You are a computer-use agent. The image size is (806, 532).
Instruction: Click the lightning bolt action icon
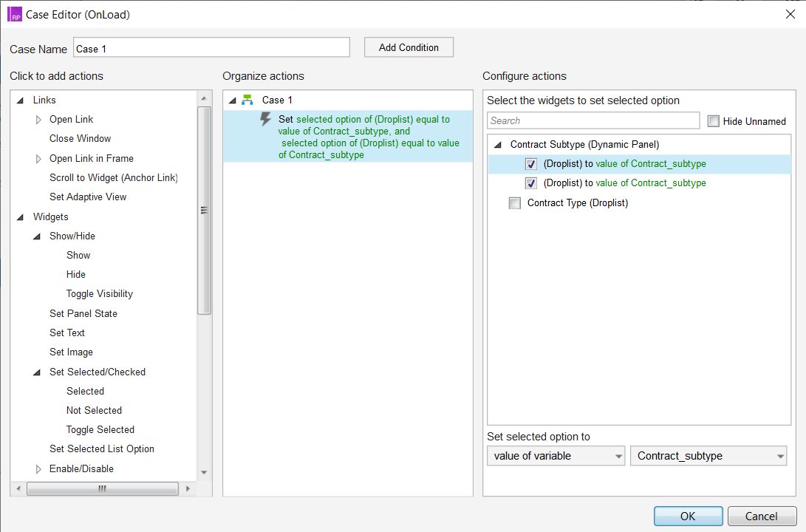click(265, 119)
